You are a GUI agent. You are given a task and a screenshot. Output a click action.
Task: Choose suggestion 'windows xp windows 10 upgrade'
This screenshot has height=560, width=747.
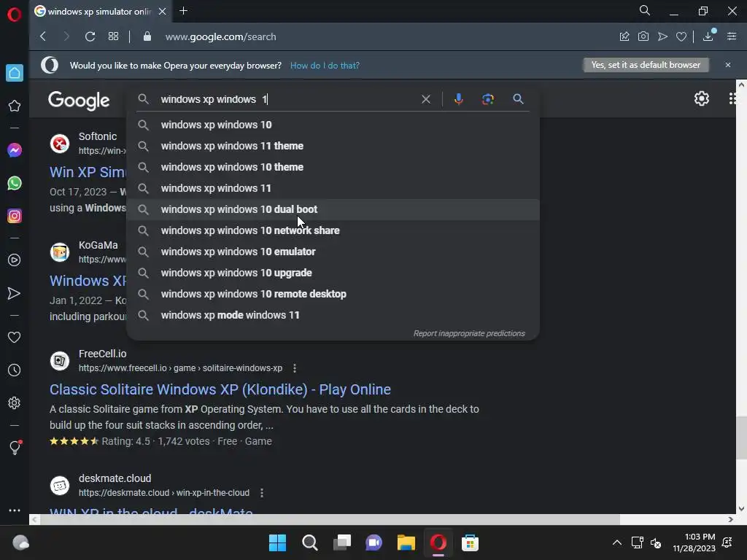(x=333, y=273)
